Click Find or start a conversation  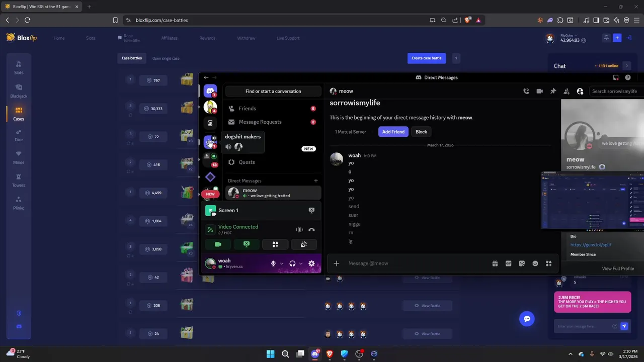[273, 91]
